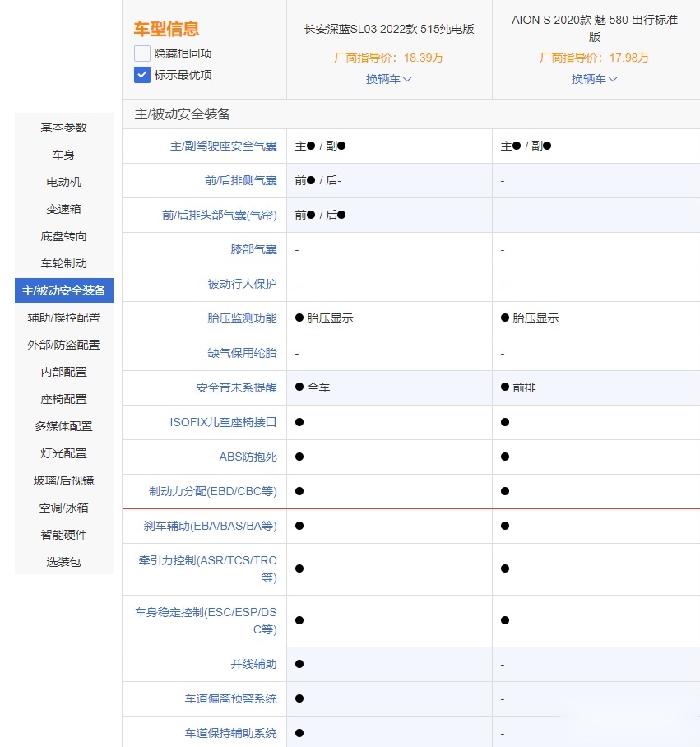Uncheck the 标示最优项 checkbox
The image size is (700, 747).
[x=142, y=75]
